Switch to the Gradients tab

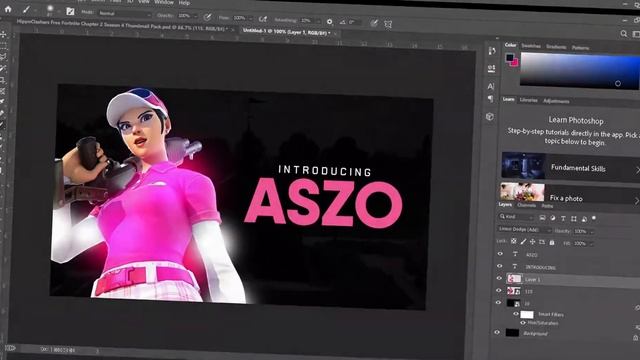pos(556,47)
